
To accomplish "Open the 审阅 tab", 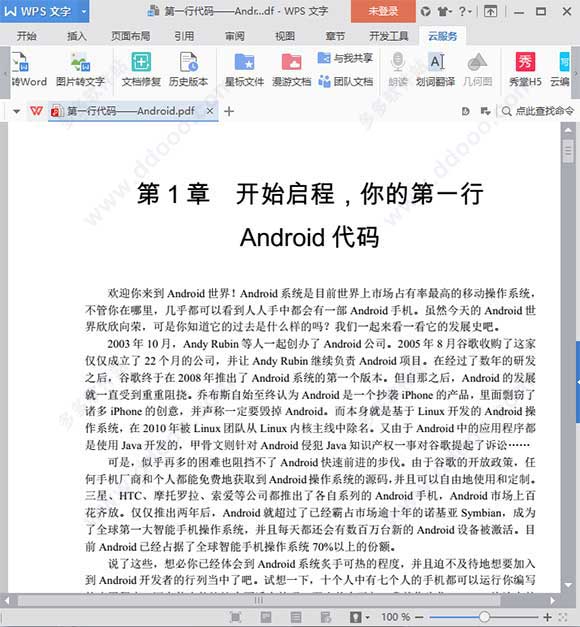I will tap(235, 36).
